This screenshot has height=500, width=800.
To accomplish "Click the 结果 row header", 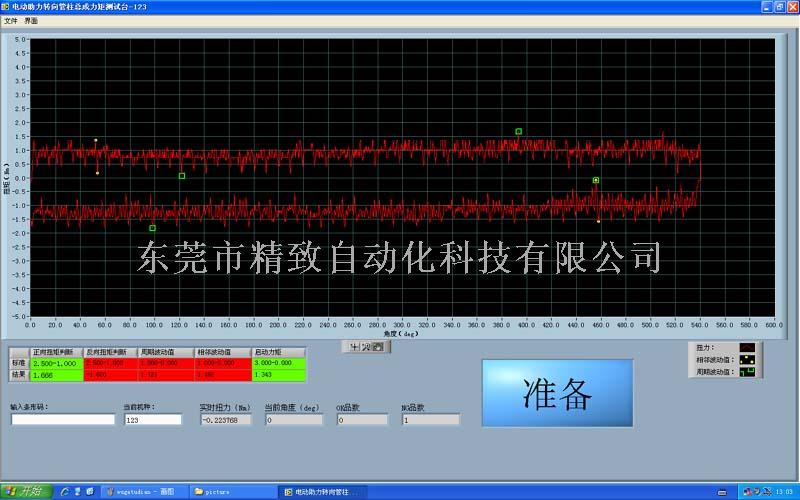I will (19, 375).
